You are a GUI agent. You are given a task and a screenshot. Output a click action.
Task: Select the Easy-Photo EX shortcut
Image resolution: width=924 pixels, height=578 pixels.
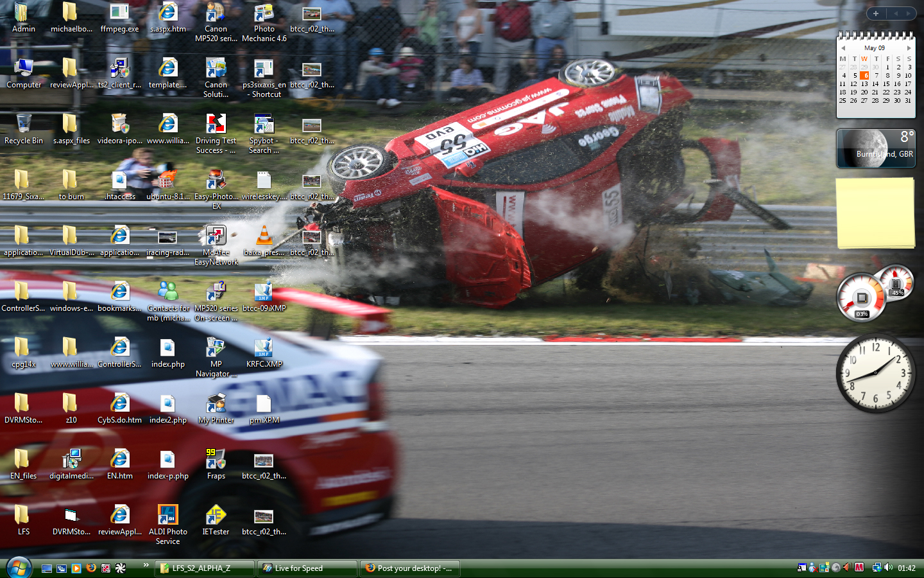[x=216, y=190]
